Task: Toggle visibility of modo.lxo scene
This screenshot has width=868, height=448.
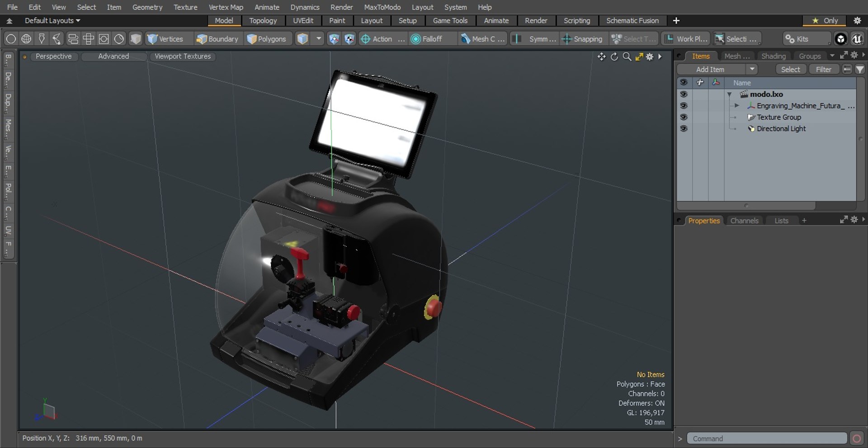Action: [684, 94]
